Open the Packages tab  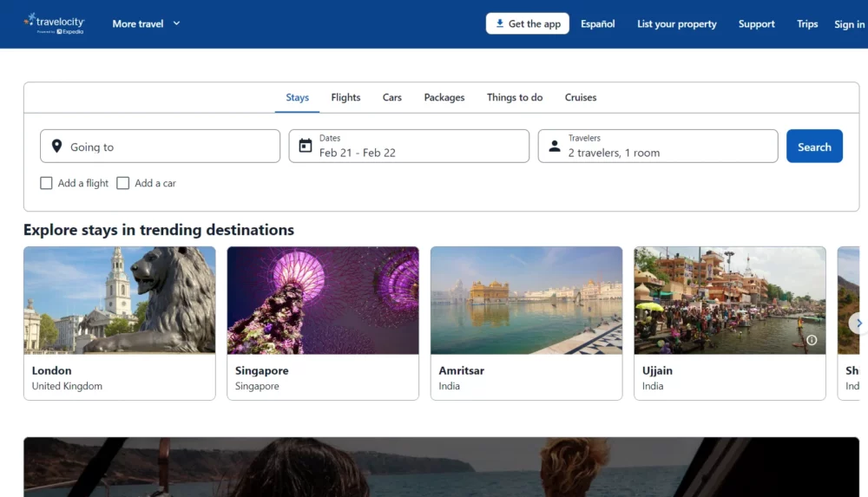tap(444, 97)
